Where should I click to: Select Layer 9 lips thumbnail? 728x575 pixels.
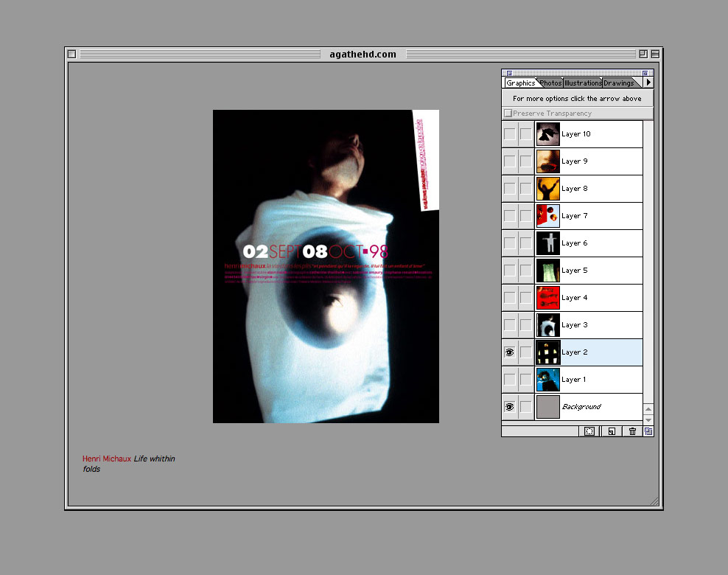548,161
